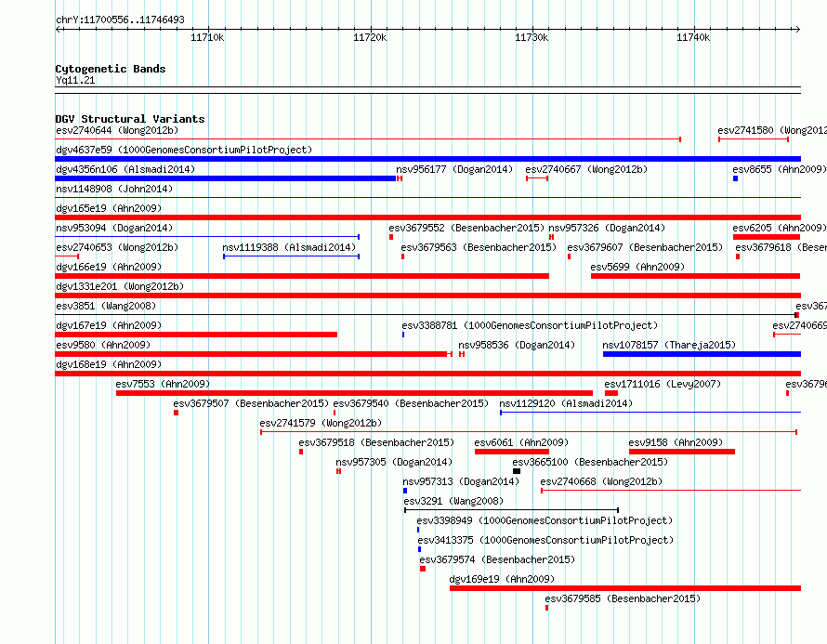The image size is (827, 644).
Task: Click esv1711016 (Levy2007) label
Action: pyautogui.click(x=663, y=384)
